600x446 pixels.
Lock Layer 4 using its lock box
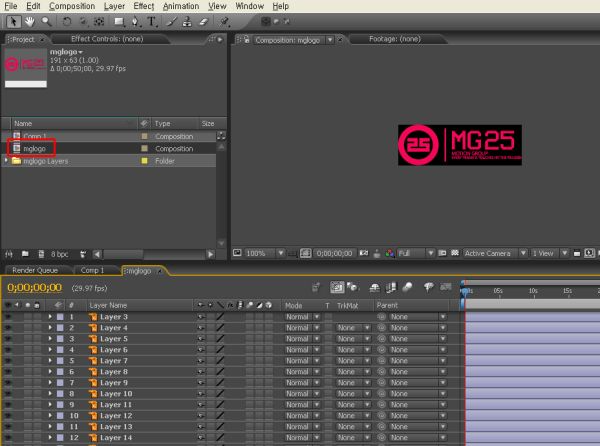point(37,328)
